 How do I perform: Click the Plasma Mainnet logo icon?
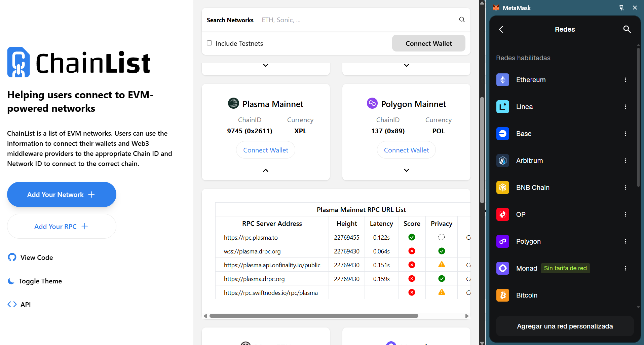pyautogui.click(x=233, y=103)
